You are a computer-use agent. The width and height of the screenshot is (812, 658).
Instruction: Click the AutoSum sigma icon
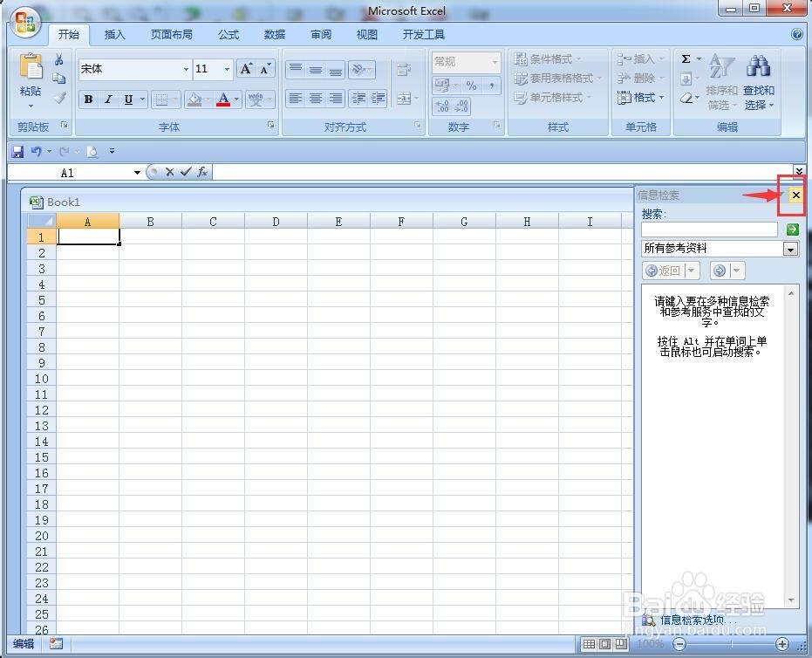[686, 59]
